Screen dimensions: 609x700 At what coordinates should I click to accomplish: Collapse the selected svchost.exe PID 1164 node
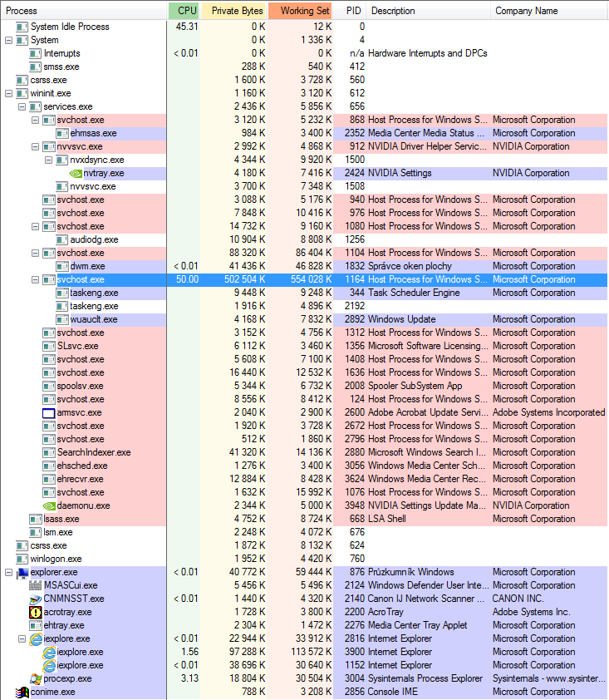[x=35, y=280]
